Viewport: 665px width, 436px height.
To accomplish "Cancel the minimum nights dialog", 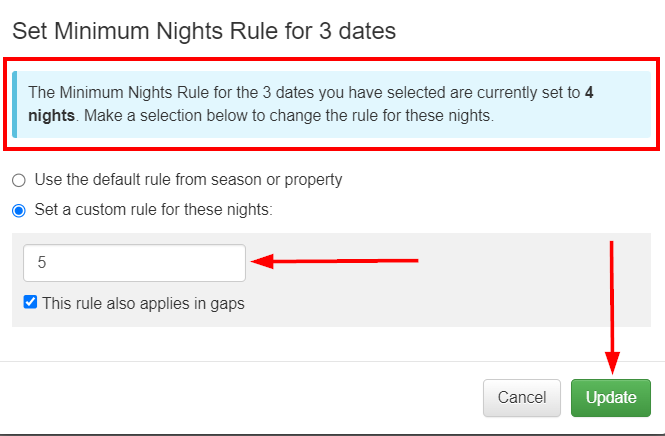I will click(x=521, y=397).
